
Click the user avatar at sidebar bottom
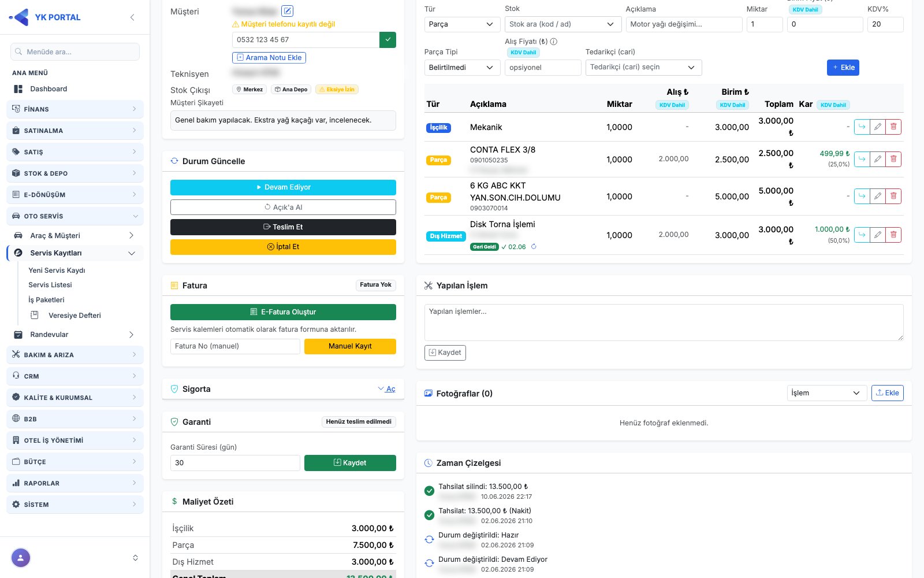coord(21,558)
